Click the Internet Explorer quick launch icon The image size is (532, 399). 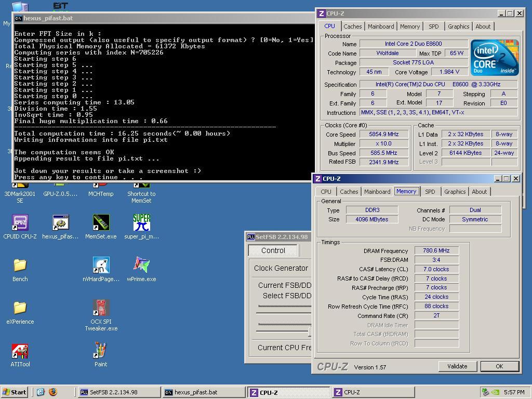pos(41,392)
